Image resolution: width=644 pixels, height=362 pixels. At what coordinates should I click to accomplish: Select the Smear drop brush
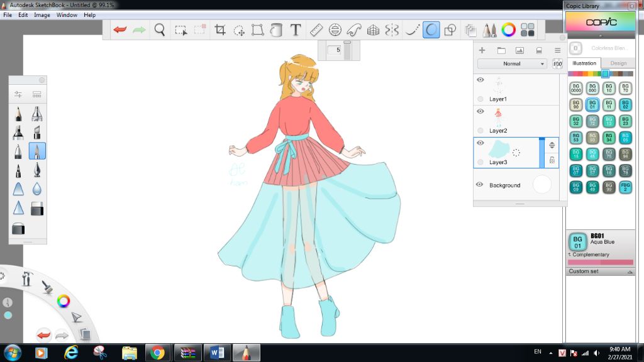coord(37,189)
